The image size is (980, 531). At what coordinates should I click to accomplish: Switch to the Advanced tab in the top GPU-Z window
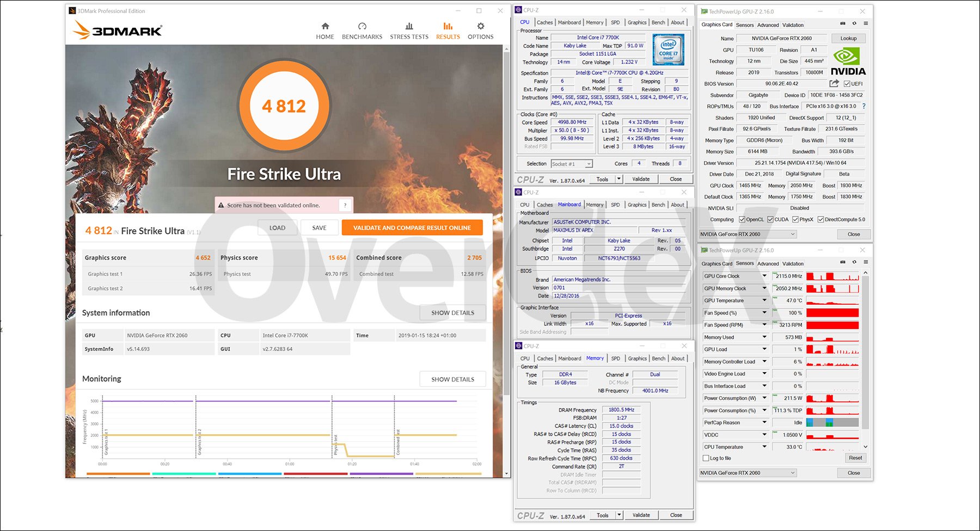pyautogui.click(x=768, y=25)
